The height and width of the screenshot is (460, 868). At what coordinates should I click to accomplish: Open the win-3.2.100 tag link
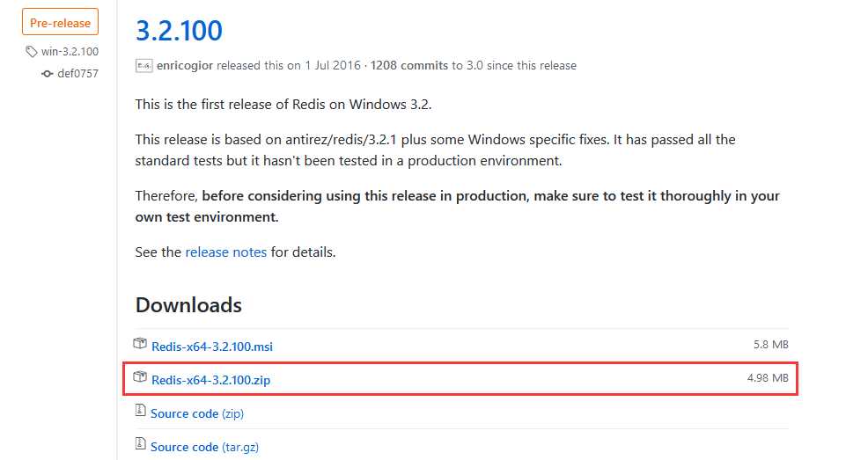(70, 51)
